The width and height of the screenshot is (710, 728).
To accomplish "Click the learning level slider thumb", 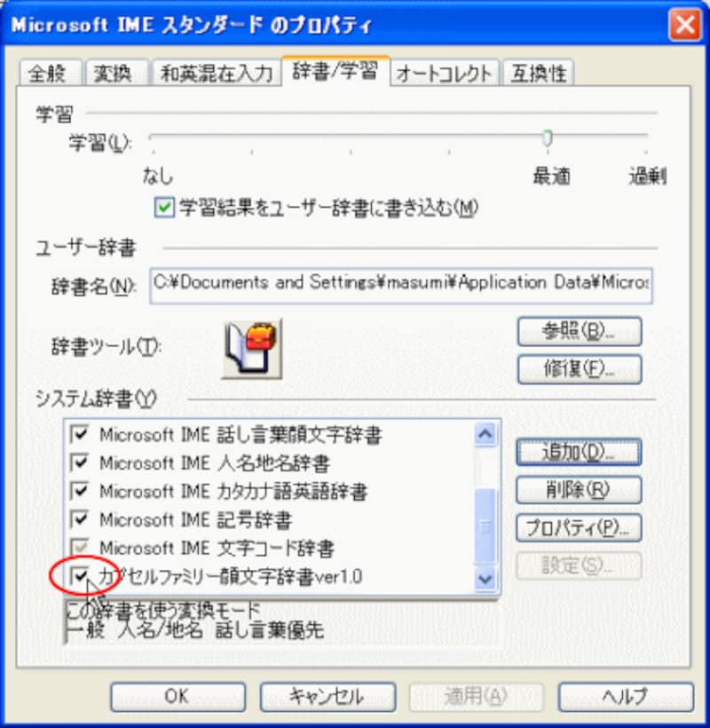I will click(x=548, y=138).
